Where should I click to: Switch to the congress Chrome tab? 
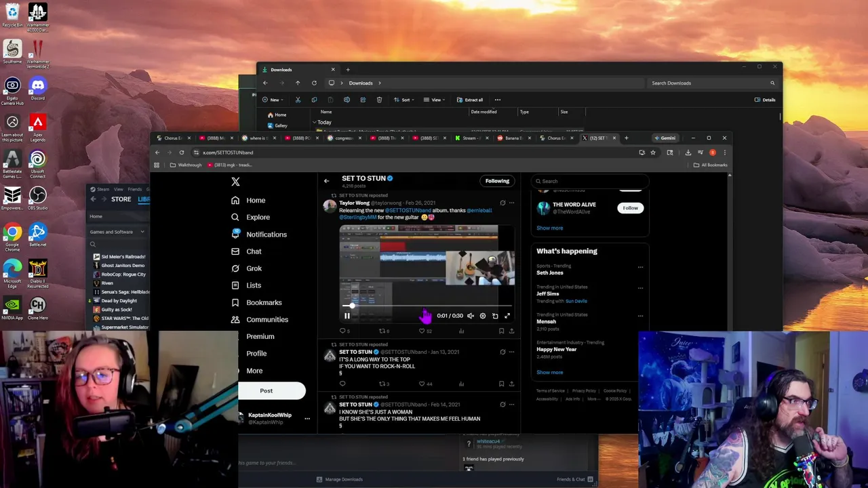343,138
